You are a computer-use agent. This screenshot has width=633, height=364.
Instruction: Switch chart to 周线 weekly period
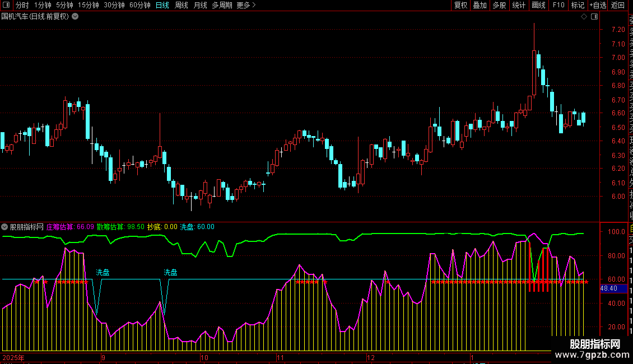click(x=181, y=5)
